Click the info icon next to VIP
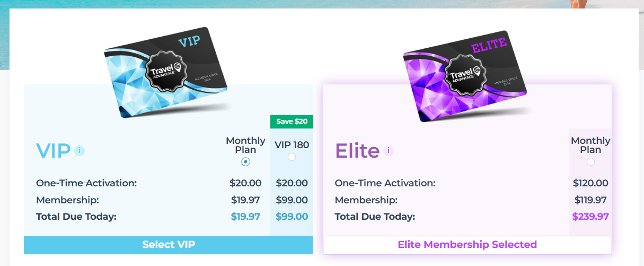 click(80, 151)
